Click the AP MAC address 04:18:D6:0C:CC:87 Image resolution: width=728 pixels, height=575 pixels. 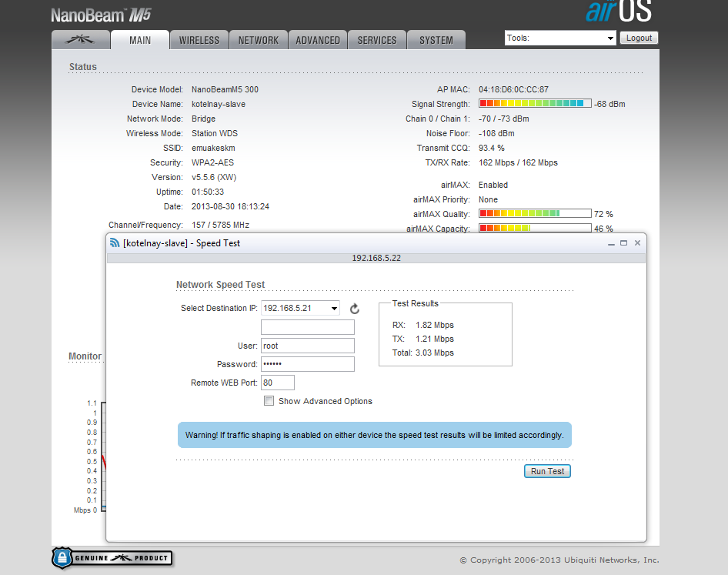point(513,89)
